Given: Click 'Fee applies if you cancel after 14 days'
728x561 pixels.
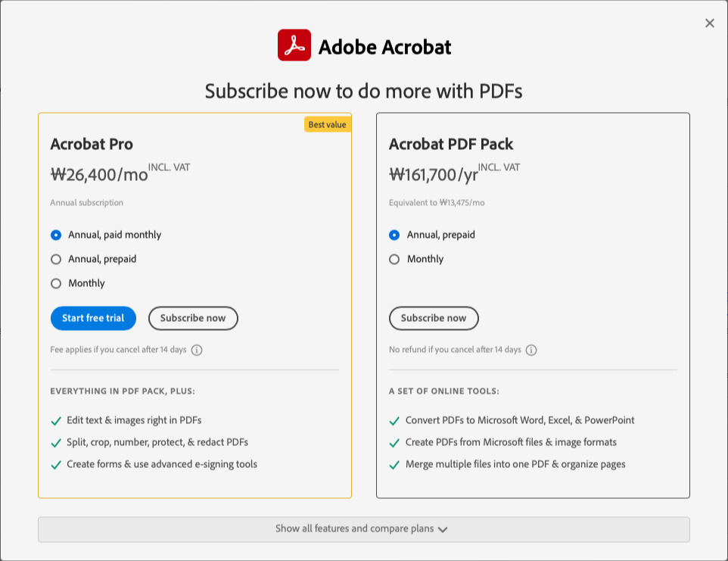Looking at the screenshot, I should [x=118, y=349].
